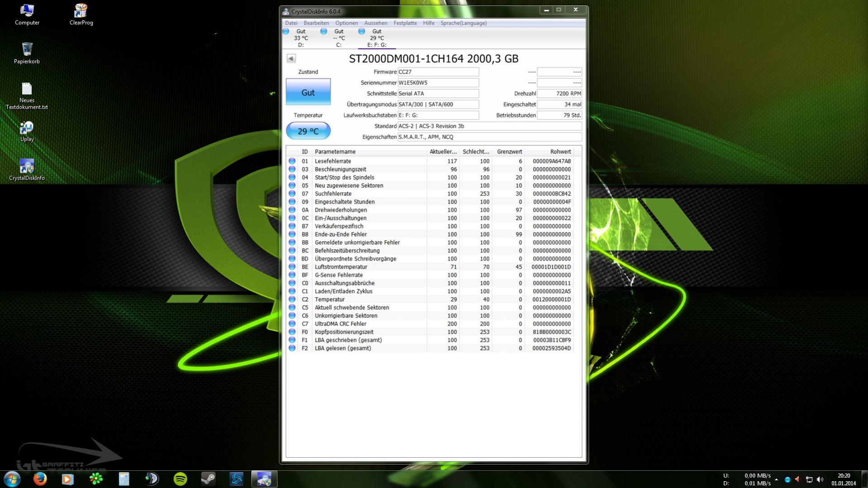Select the Drehwiederholungen row
Viewport: 868px width, 488px height.
(x=430, y=210)
